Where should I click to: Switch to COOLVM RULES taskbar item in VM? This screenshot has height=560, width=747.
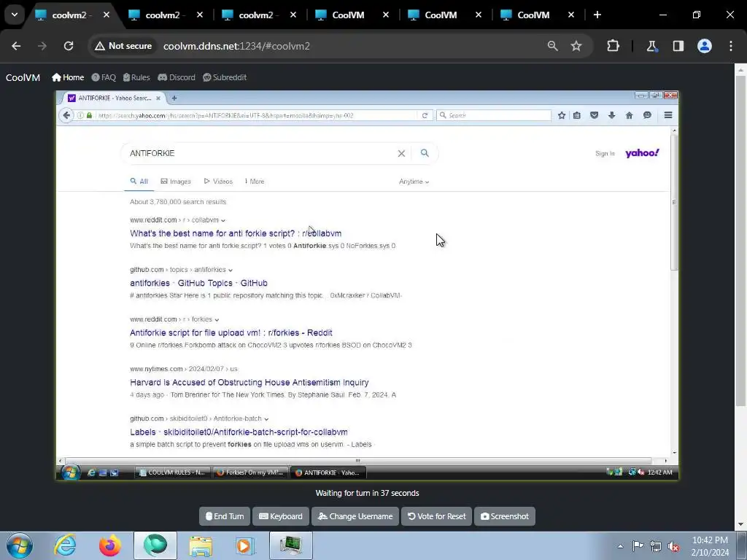coord(171,472)
